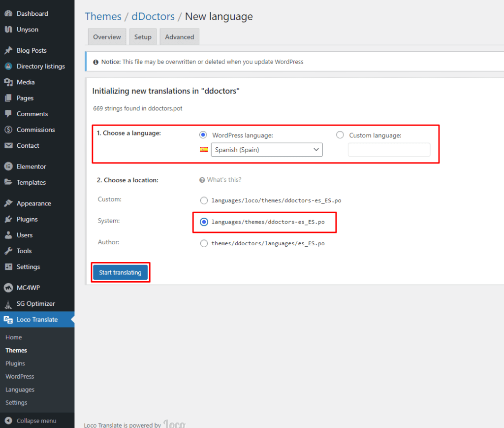Screen dimensions: 504x428
Task: Click the Media library icon
Action: point(8,82)
